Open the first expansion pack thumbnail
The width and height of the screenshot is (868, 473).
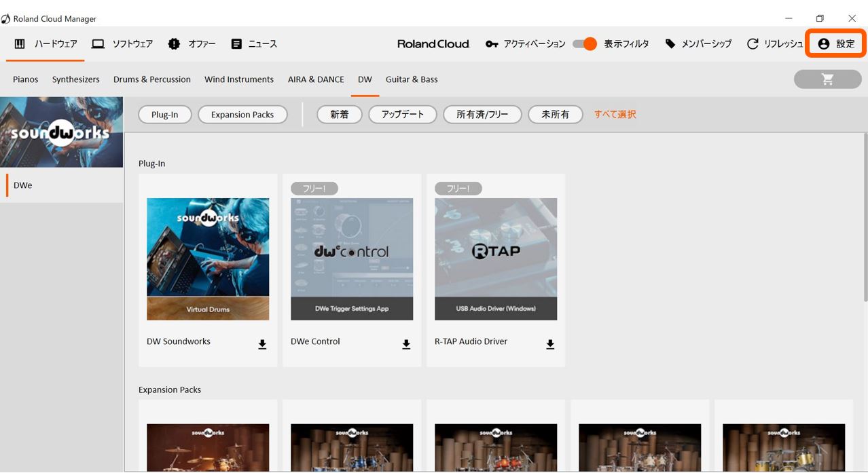click(x=208, y=448)
